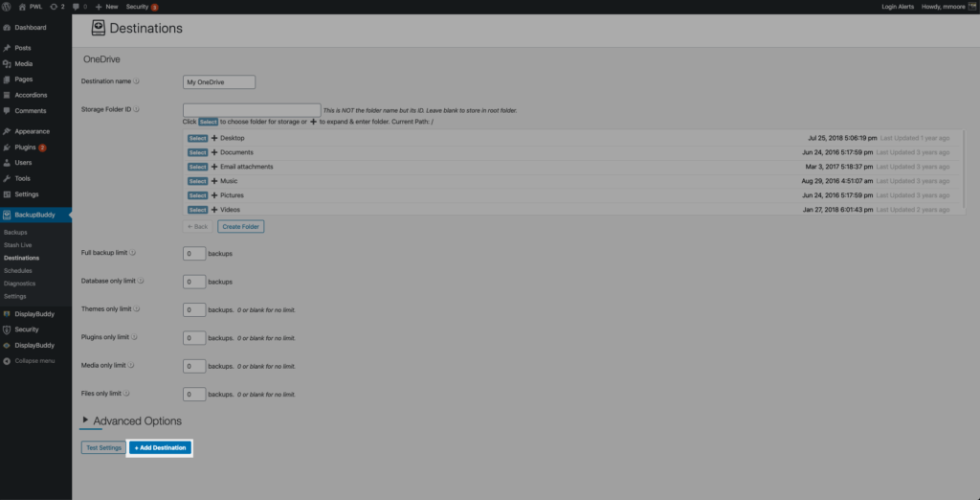Viewport: 980px width, 500px height.
Task: Show the Full backup limit help tip
Action: tap(132, 252)
